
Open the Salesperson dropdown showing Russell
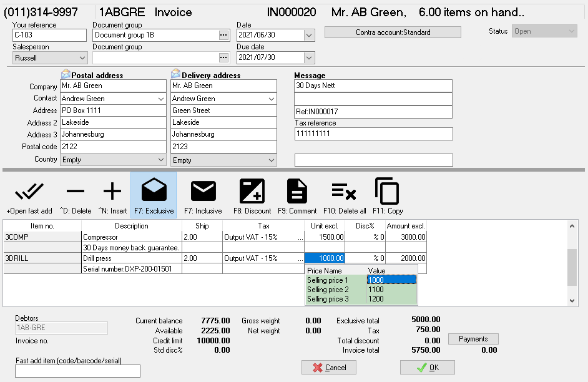pyautogui.click(x=81, y=57)
